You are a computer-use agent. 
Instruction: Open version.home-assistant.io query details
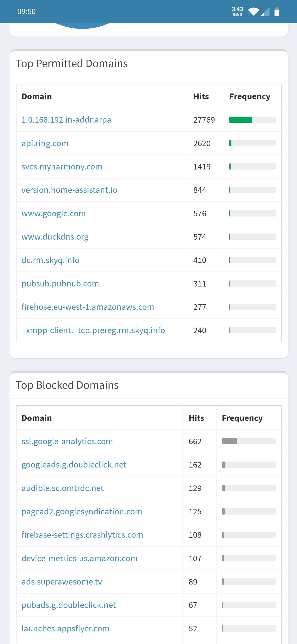[x=70, y=190]
